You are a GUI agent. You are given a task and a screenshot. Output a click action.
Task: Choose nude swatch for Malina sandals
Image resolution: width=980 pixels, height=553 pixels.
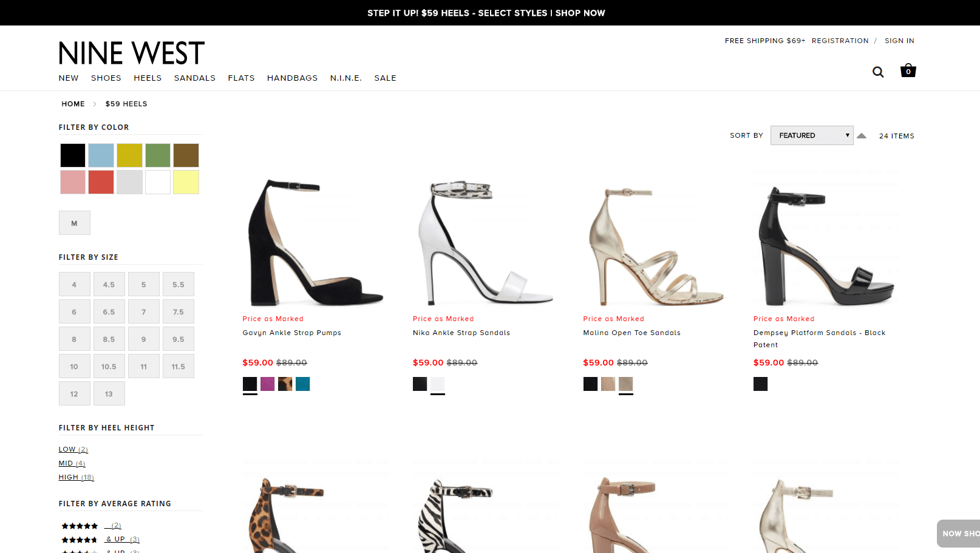608,384
